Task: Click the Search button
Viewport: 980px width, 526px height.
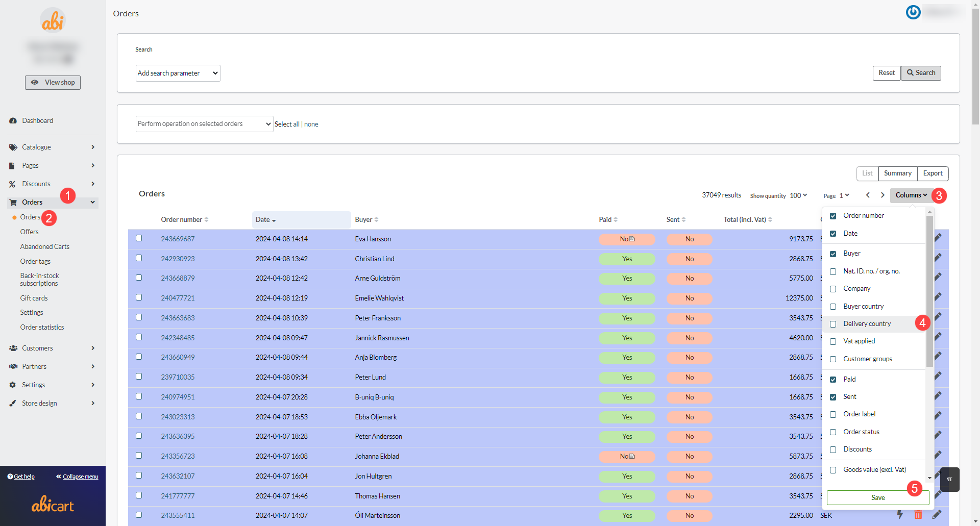Action: click(x=921, y=73)
